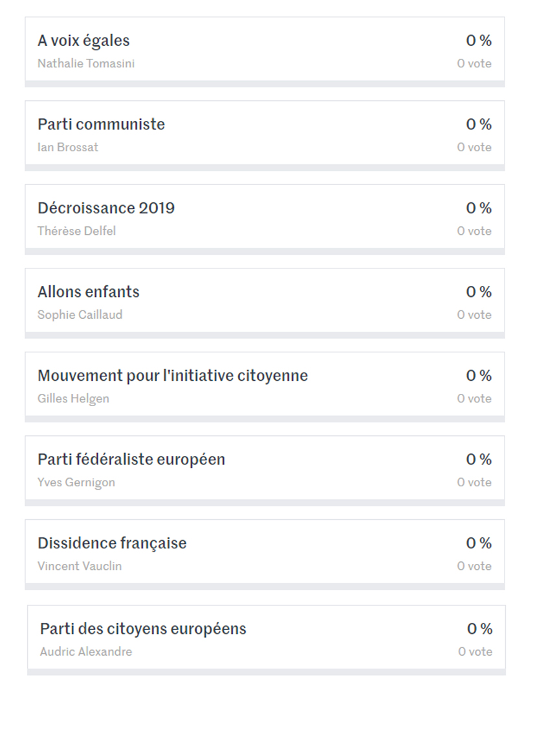535x756 pixels.
Task: Select Parti fédéraliste européen title
Action: (131, 459)
